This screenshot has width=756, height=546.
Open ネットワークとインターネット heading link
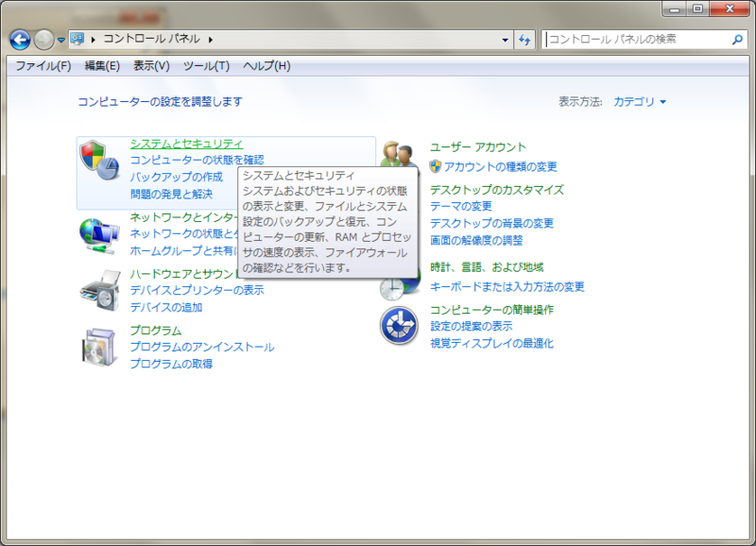tap(184, 217)
